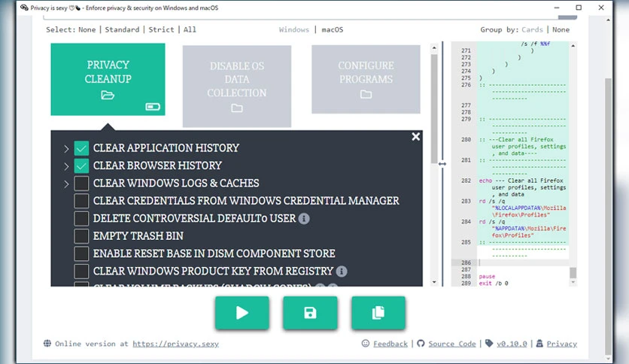Click the code editor vertical scrollbar thumb
The height and width of the screenshot is (364, 629).
573,272
